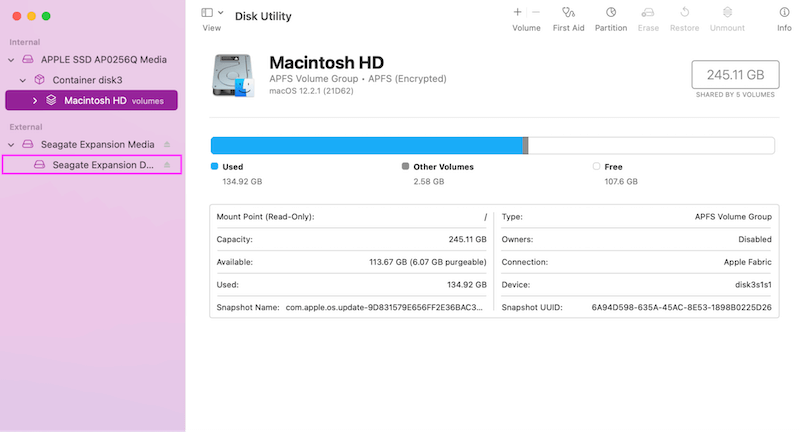Collapse Seagate Expansion Media
Screen dimensions: 800x432
coord(11,145)
